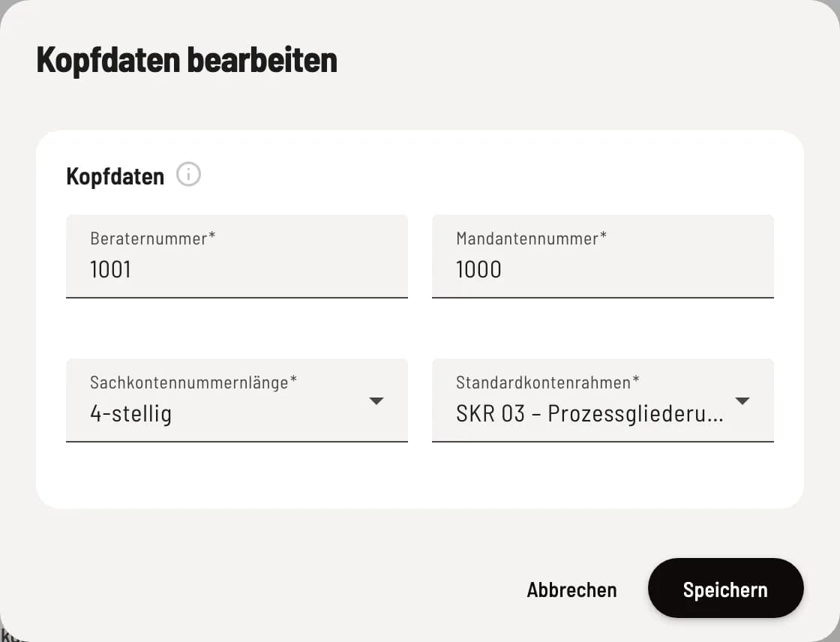Image resolution: width=840 pixels, height=642 pixels.
Task: Save changes with the Speichern button
Action: [x=725, y=588]
